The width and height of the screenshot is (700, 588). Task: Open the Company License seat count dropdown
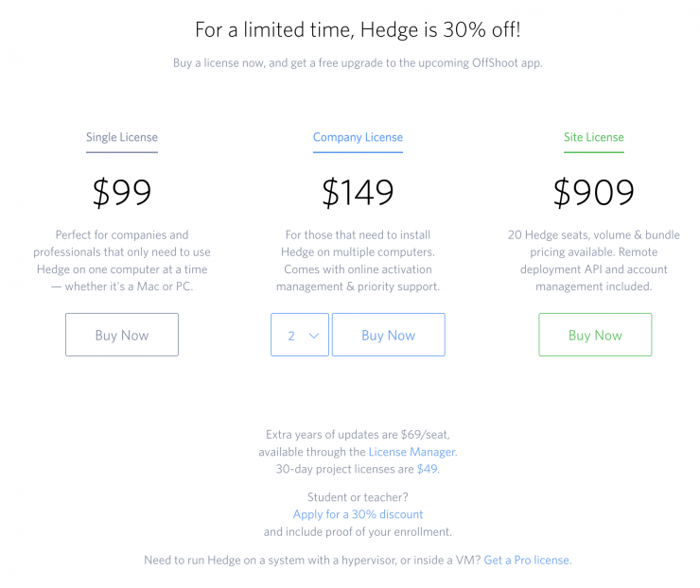tap(299, 335)
